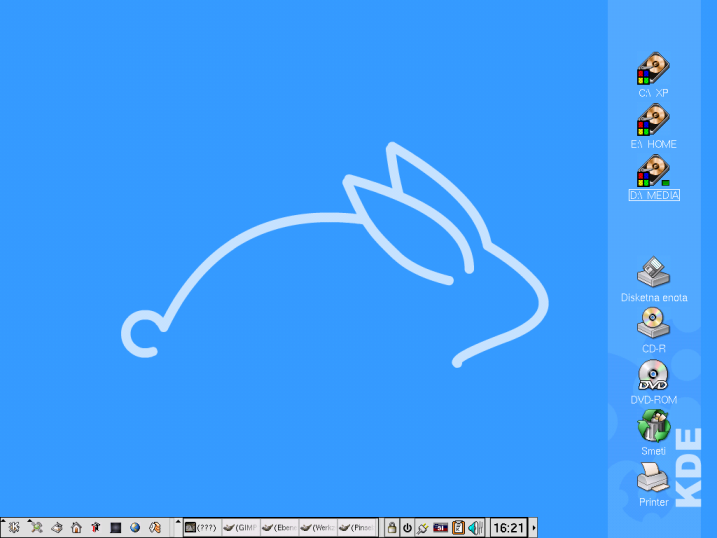Viewport: 717px width, 538px height.
Task: Click the Disketna enota label text
Action: (654, 298)
